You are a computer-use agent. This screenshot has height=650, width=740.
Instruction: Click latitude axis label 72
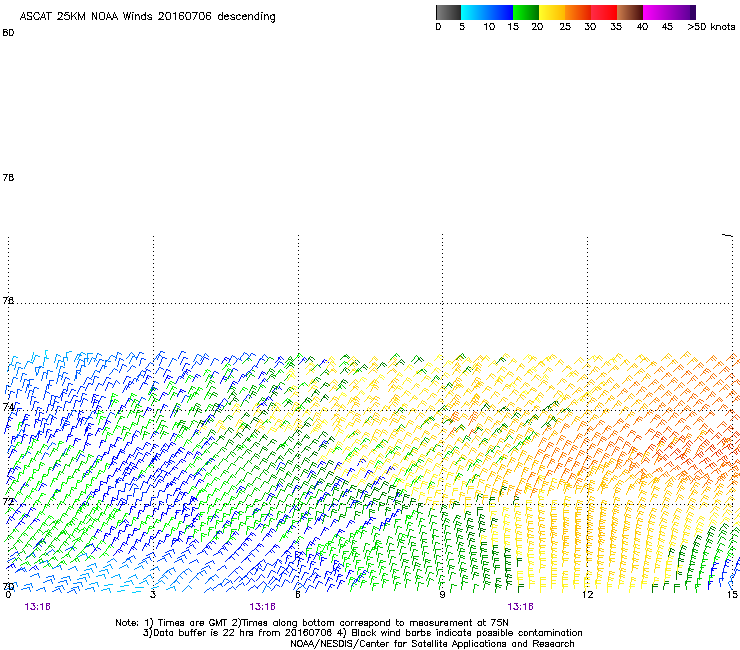click(8, 501)
